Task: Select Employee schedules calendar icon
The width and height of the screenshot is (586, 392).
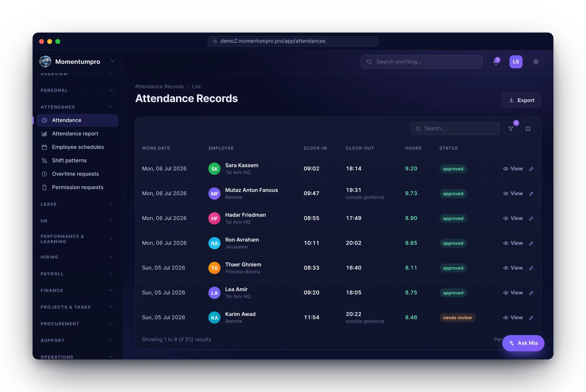Action: (45, 147)
